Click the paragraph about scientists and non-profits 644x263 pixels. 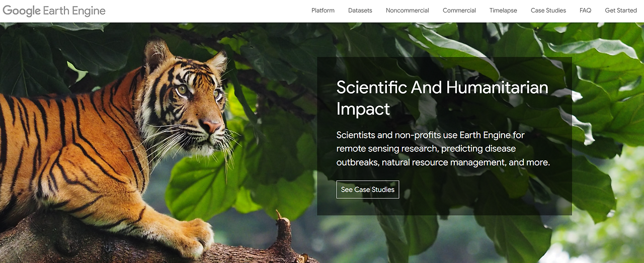click(x=443, y=149)
